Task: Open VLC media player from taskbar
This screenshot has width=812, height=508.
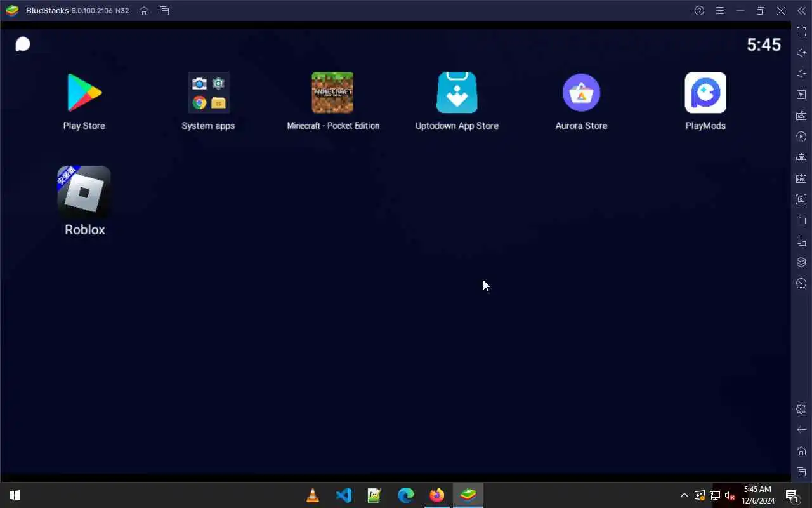Action: (313, 495)
